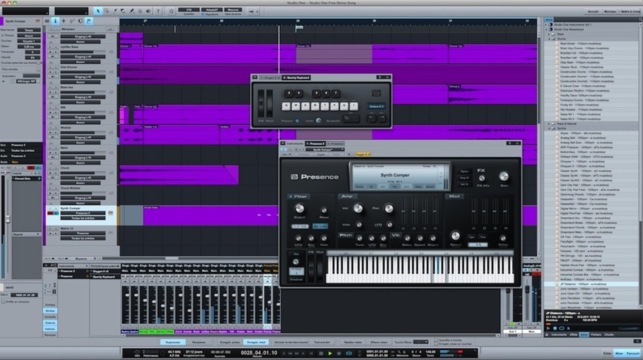643x360 pixels.
Task: Select the Range tool in the toolbar
Action: click(x=107, y=11)
